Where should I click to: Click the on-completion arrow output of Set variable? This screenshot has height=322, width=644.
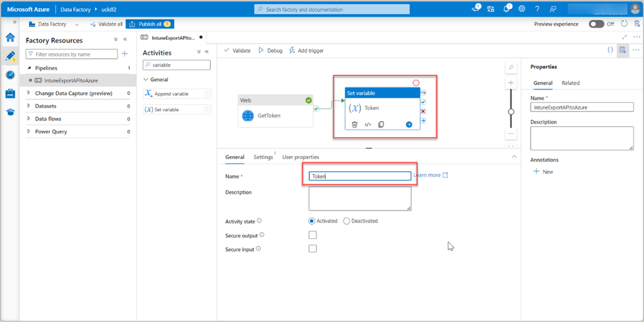(423, 120)
